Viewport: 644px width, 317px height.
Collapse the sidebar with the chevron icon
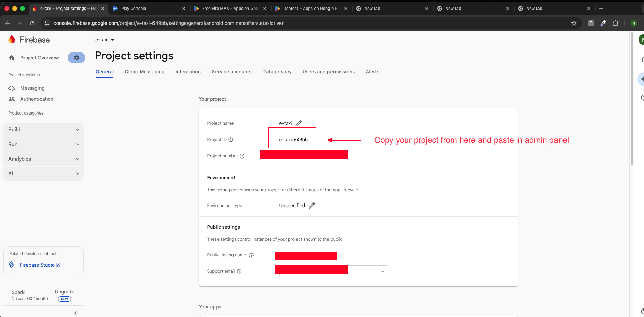pos(76,313)
